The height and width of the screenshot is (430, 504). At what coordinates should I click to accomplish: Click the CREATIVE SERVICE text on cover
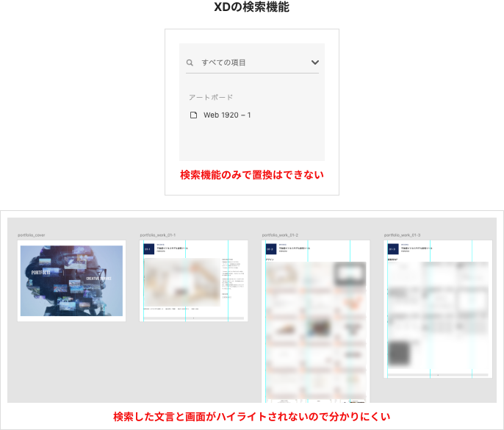tap(98, 279)
